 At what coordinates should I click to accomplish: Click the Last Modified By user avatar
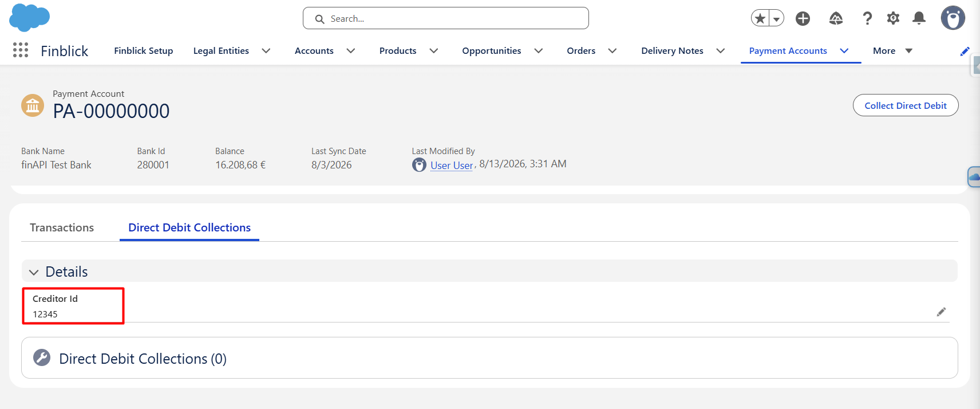pyautogui.click(x=419, y=165)
